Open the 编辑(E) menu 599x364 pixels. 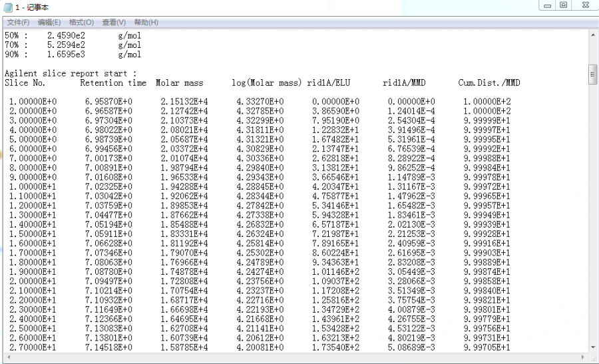pyautogui.click(x=49, y=23)
